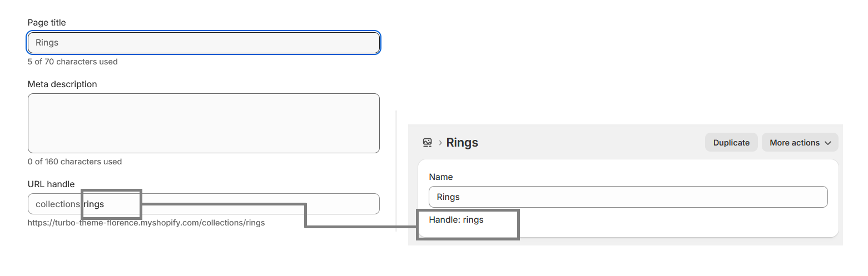The image size is (868, 276).
Task: Click the Handle: rings text
Action: 456,220
